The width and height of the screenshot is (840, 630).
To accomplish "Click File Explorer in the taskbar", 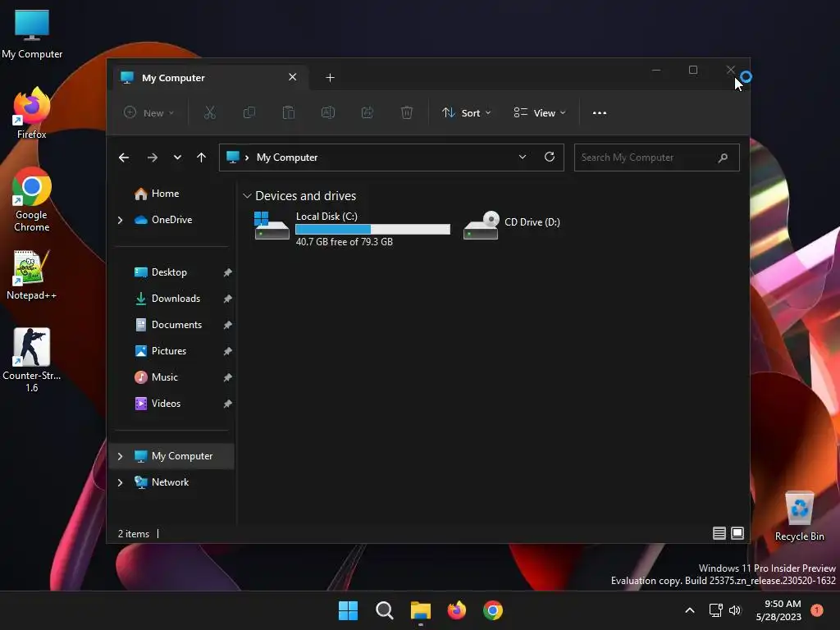I will click(421, 610).
